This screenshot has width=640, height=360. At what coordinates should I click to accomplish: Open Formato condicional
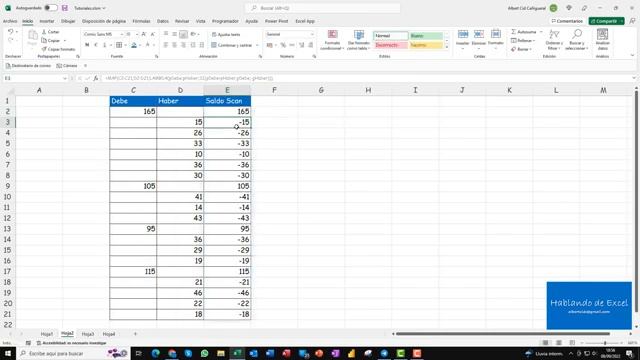click(x=332, y=40)
